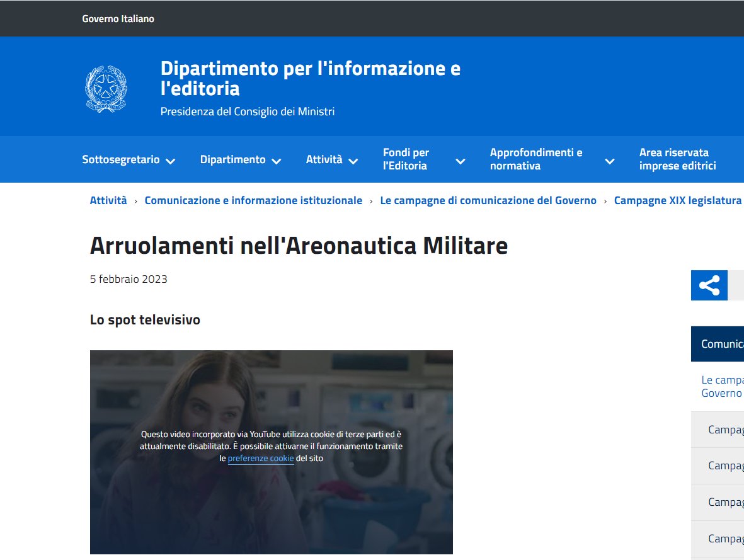Image resolution: width=744 pixels, height=560 pixels.
Task: Click the Dipartimento per l'informazione e l'editoria title
Action: point(311,78)
